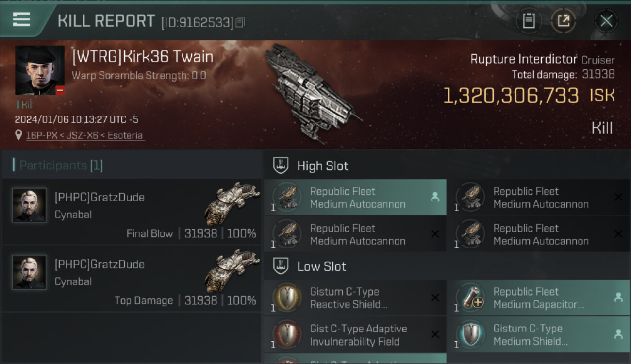Close the kill report window
This screenshot has height=364, width=631.
(606, 21)
